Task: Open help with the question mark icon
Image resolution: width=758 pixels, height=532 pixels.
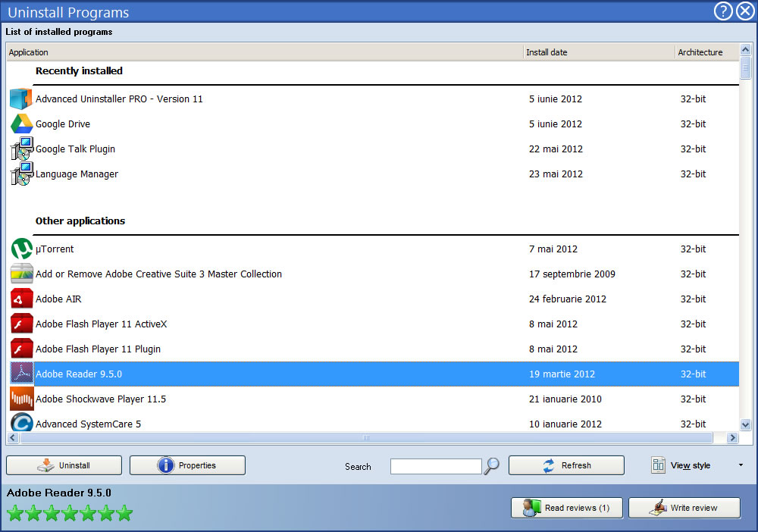Action: pos(722,11)
